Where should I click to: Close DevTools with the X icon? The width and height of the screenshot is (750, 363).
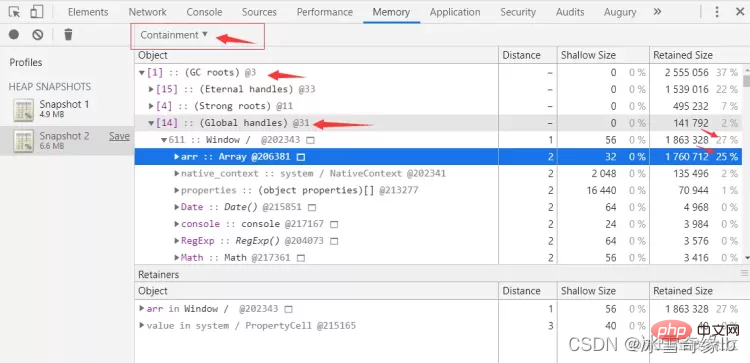(740, 12)
